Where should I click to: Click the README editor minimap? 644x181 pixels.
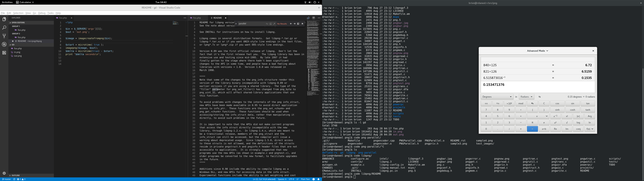tap(313, 57)
